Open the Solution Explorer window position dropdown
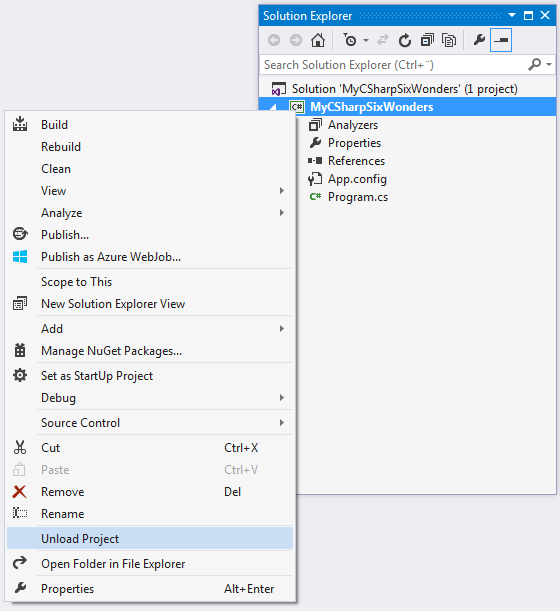The image size is (560, 611). [x=512, y=16]
